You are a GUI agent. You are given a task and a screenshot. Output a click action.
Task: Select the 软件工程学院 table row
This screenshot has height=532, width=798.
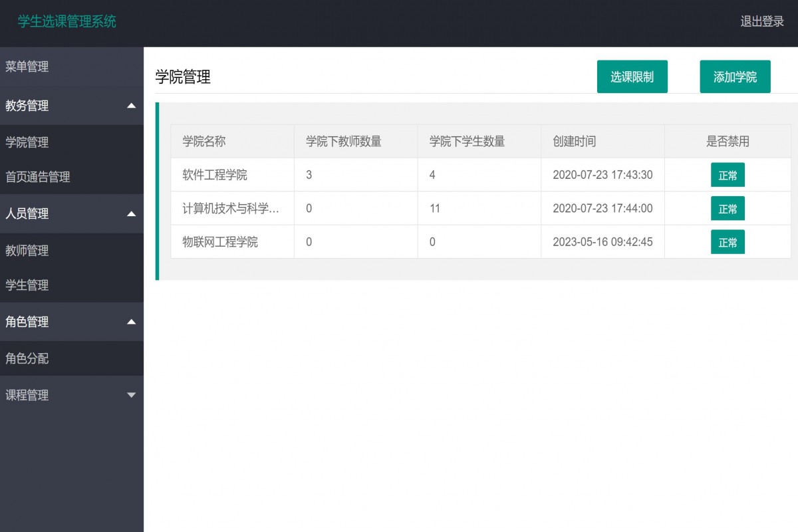point(399,175)
